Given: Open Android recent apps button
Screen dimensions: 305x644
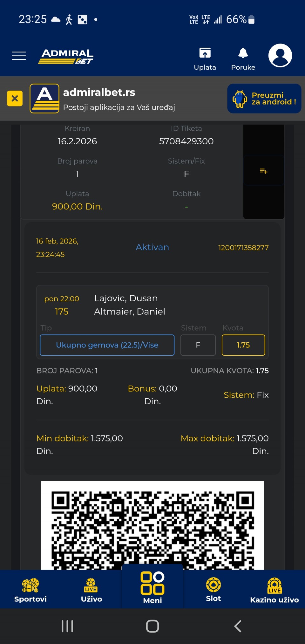Looking at the screenshot, I should pos(67,626).
